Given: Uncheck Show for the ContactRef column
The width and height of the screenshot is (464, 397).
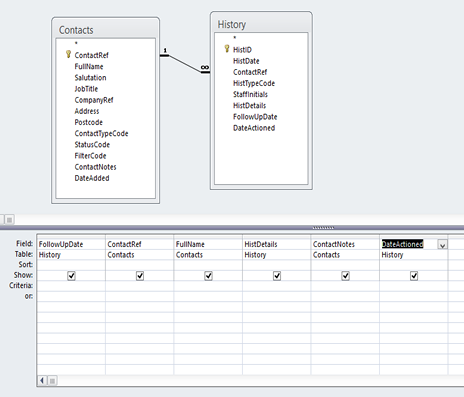Looking at the screenshot, I should tap(140, 276).
